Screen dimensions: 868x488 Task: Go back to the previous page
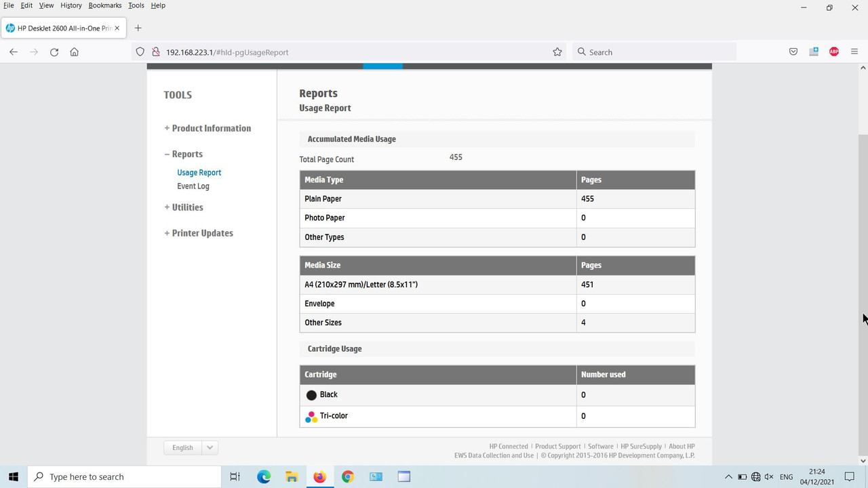pos(14,52)
